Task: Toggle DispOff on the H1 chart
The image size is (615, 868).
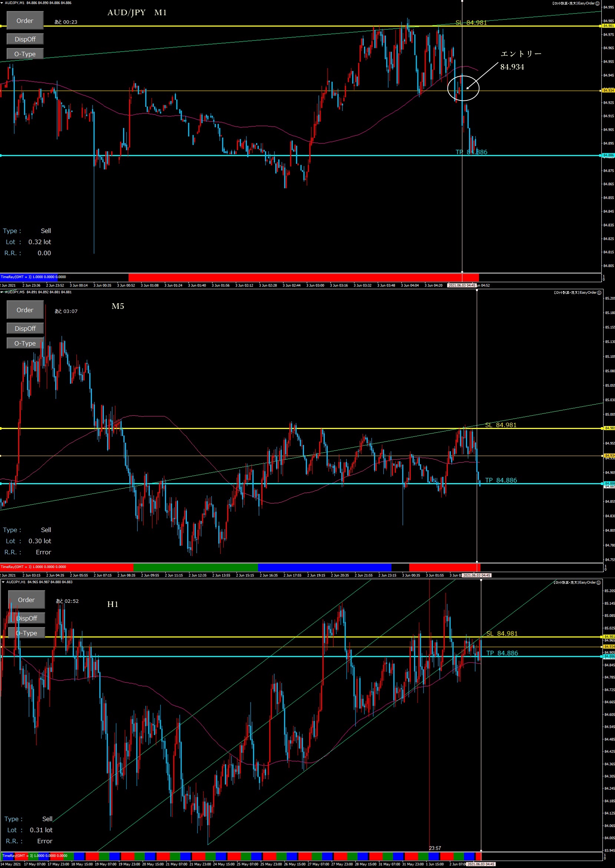Action: [x=27, y=618]
